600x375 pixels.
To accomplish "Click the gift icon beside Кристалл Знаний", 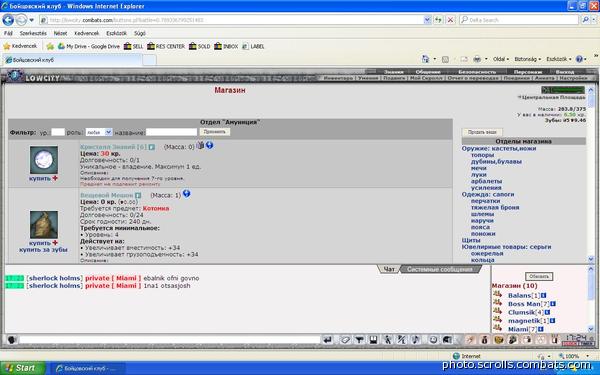I will pos(200,145).
